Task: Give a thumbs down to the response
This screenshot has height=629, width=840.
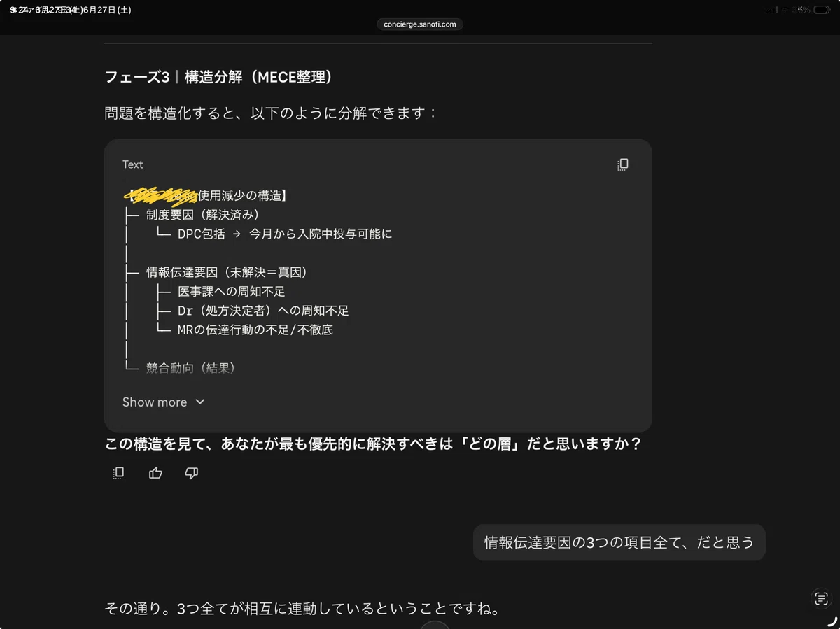Action: tap(192, 473)
